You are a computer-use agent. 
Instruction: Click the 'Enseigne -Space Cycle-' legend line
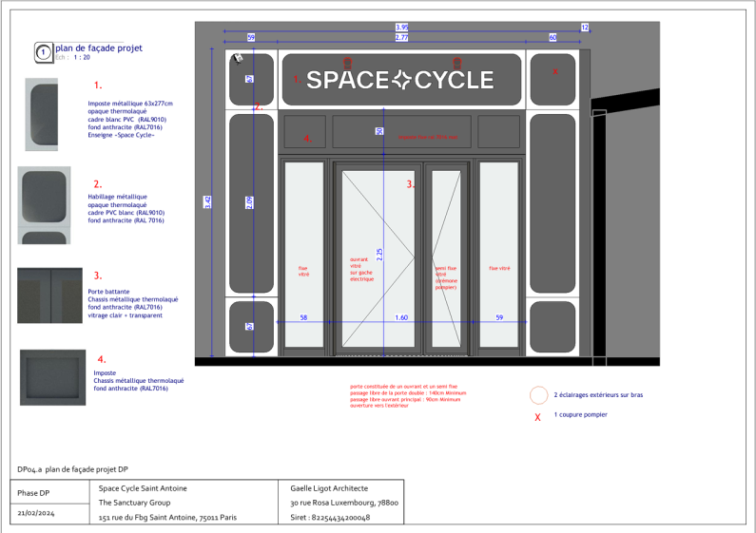121,136
